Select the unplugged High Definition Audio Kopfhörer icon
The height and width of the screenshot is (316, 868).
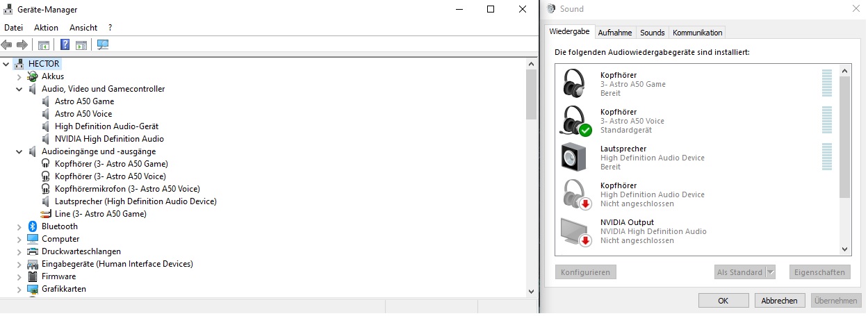click(576, 194)
